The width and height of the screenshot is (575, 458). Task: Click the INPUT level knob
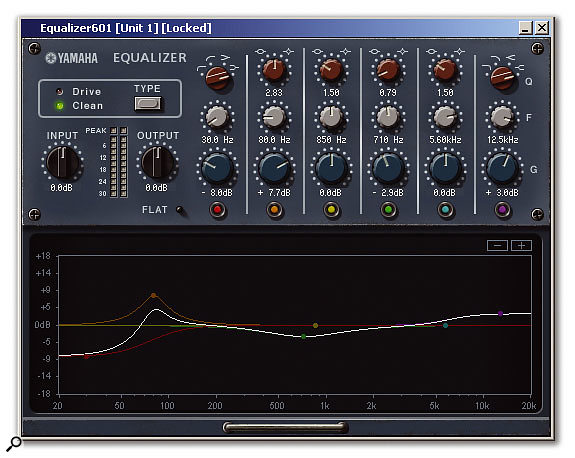(63, 162)
